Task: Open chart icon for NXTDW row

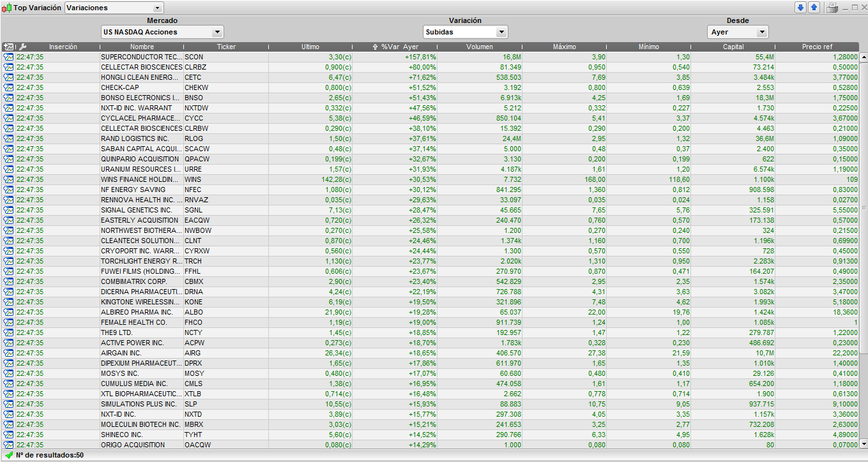Action: tap(8, 108)
